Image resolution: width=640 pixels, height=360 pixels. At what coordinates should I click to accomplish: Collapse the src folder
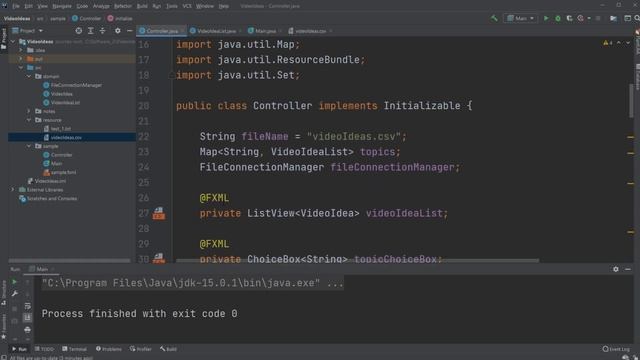21,68
